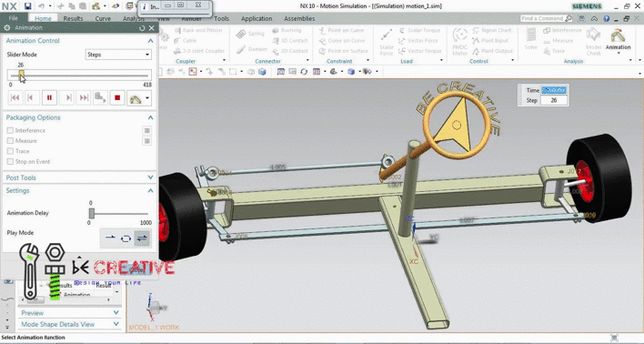Screen dimensions: 644x344
Task: Click the Step number input field
Action: (x=554, y=100)
